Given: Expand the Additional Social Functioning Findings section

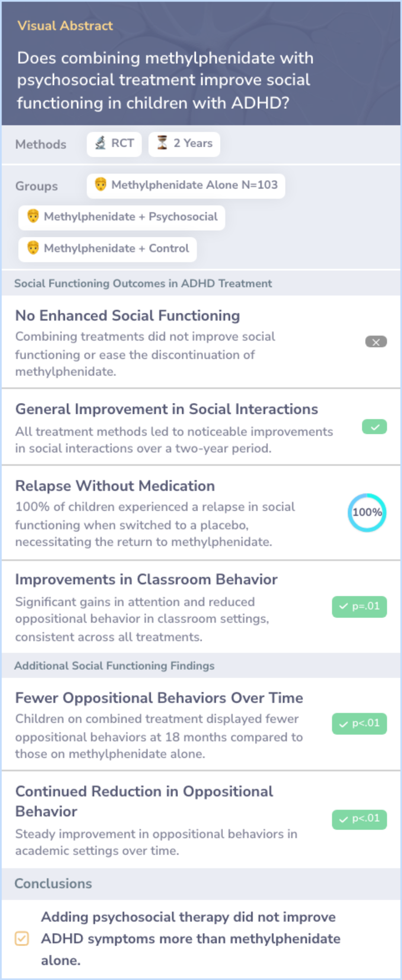Looking at the screenshot, I should coord(201,666).
